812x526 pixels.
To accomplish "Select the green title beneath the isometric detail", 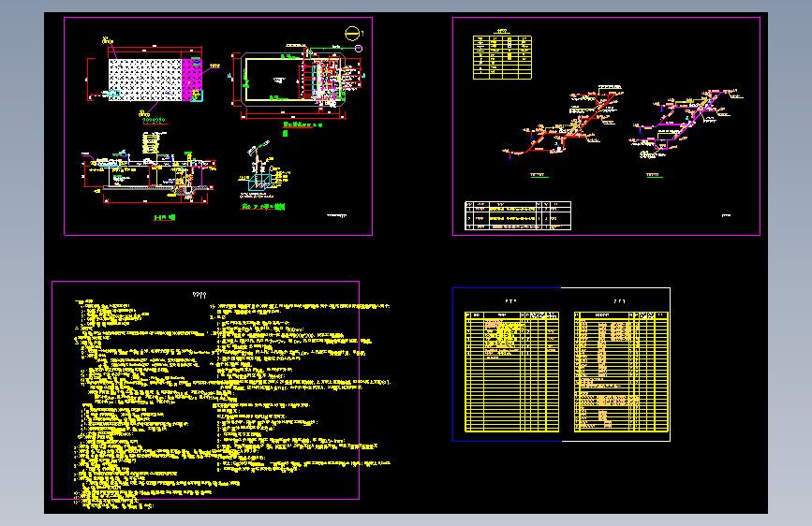I will pos(263,207).
